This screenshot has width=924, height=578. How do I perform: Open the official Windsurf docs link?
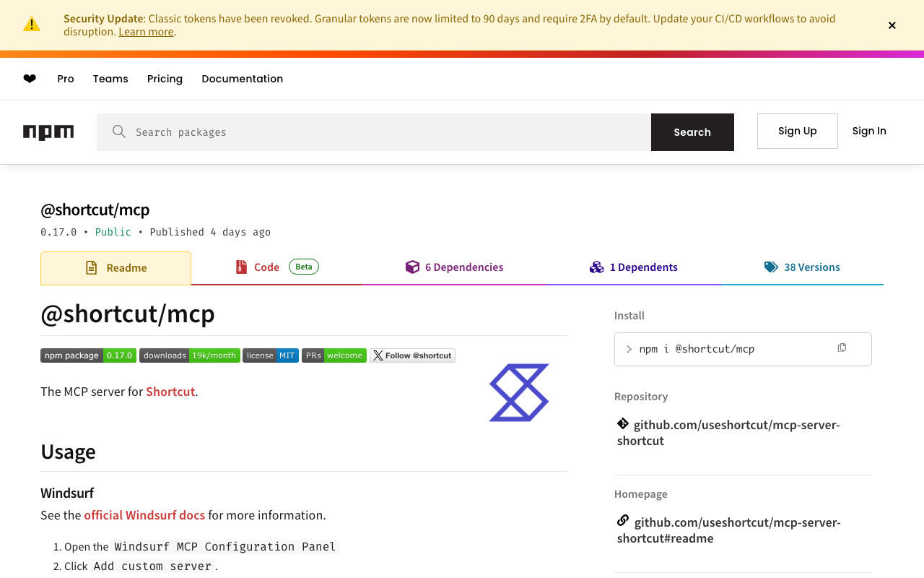(x=144, y=515)
